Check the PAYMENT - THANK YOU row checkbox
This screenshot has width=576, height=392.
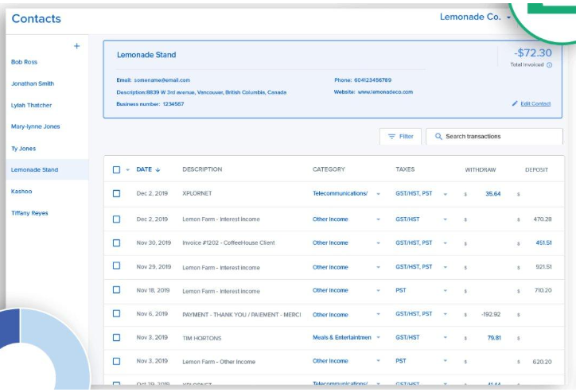tap(116, 313)
